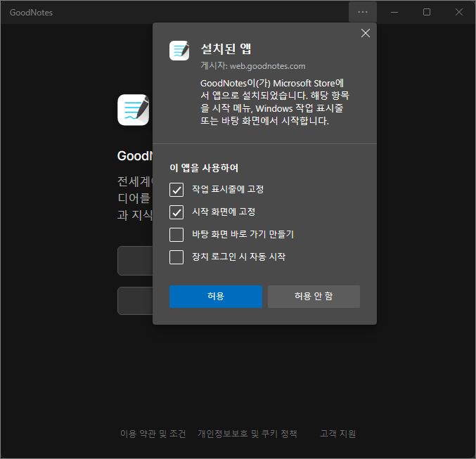Open the three-dot menu in title bar
This screenshot has width=476, height=459.
pyautogui.click(x=363, y=12)
